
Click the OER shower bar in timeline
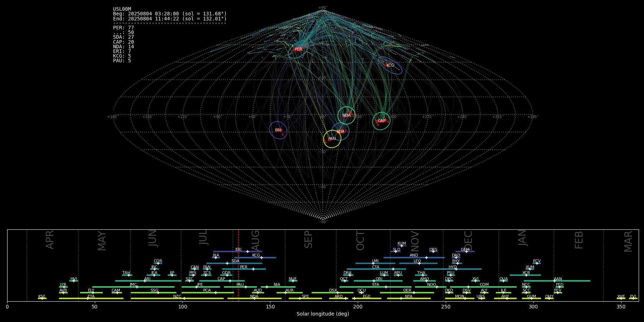pos(407,293)
